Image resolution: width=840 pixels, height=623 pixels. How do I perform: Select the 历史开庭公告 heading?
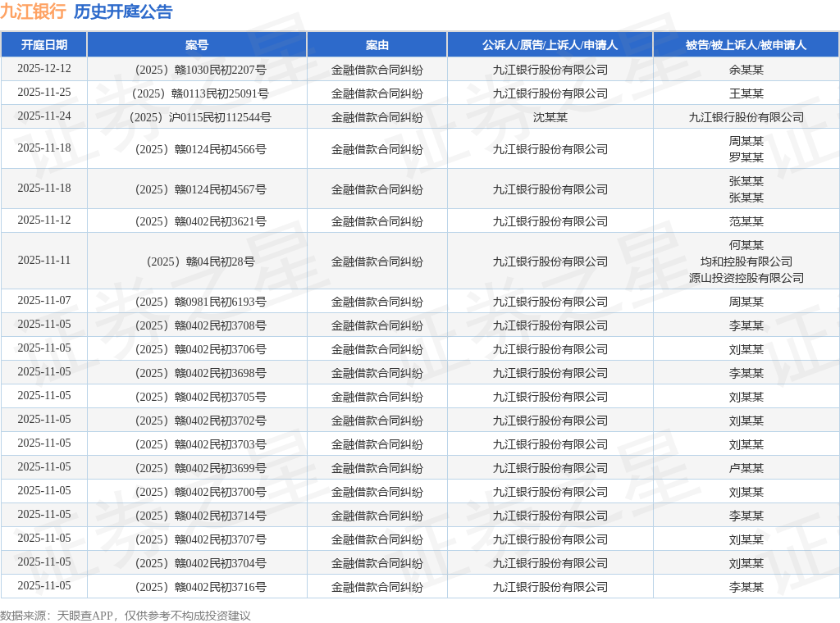(123, 11)
